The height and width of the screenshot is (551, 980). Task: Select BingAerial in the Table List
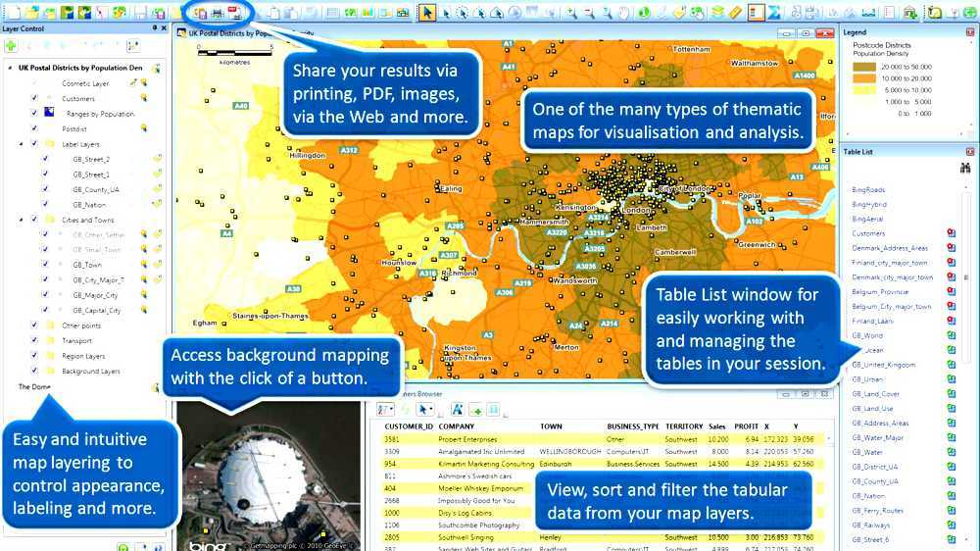click(867, 219)
